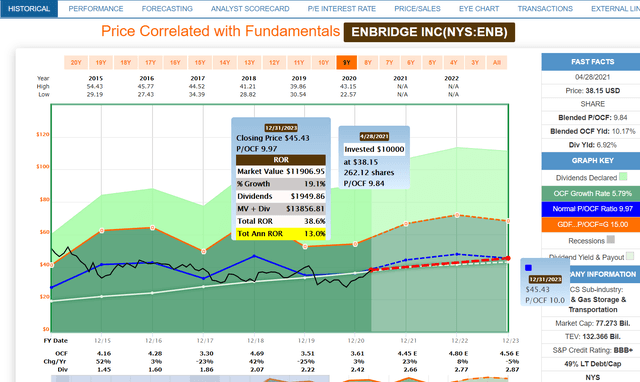Viewport: 640px width, 382px height.
Task: Click the 12/22 orange line data point
Action: tap(457, 215)
